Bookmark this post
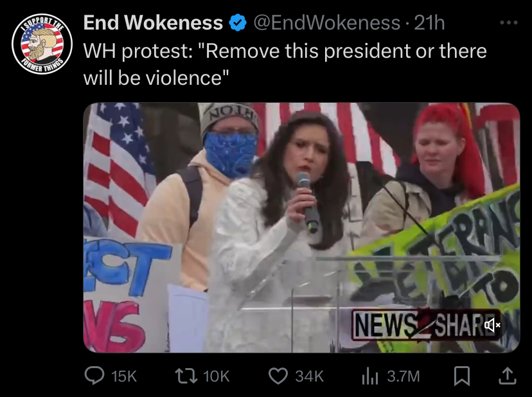The image size is (532, 397). click(462, 376)
